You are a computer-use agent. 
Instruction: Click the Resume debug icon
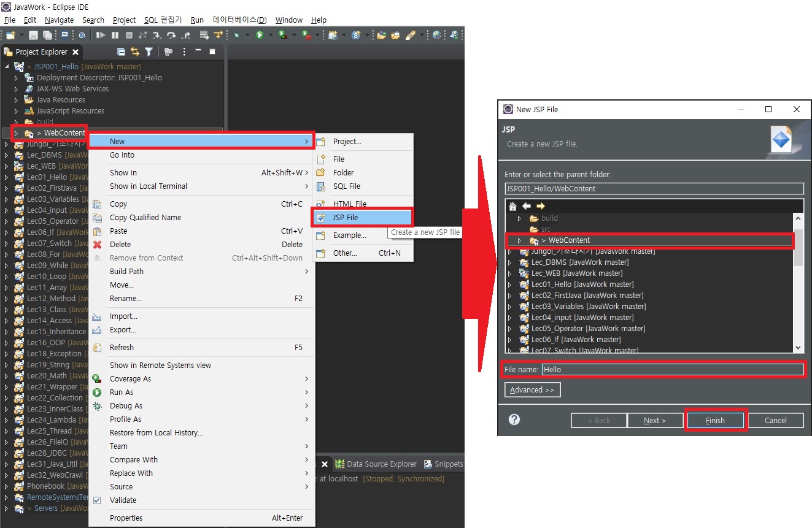coord(101,35)
